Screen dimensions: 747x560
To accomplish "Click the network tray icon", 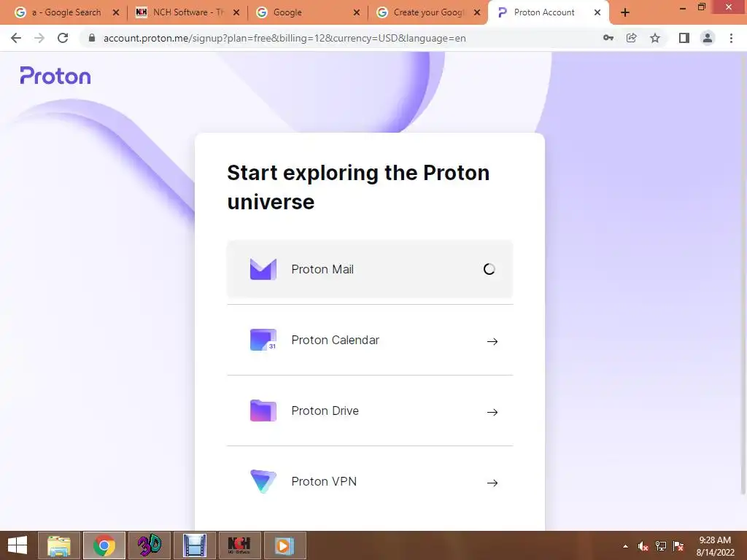I will 661,546.
